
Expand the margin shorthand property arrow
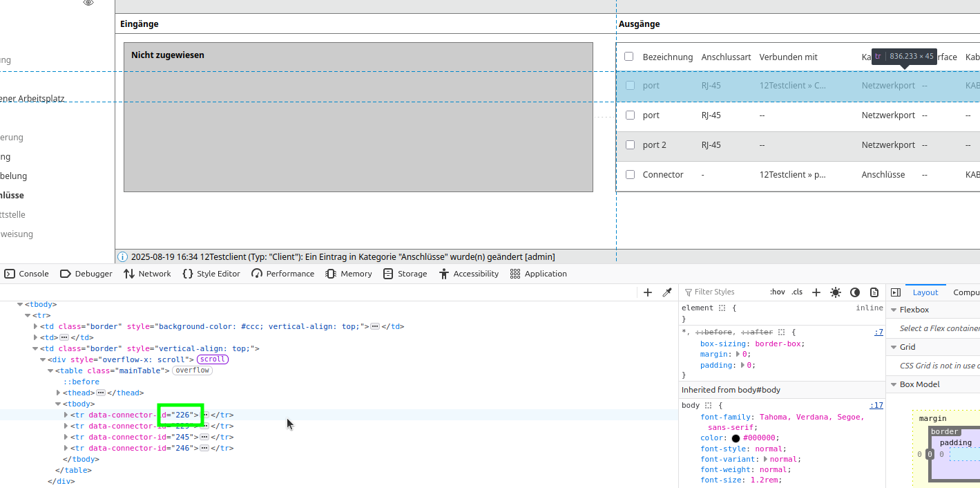tap(738, 355)
